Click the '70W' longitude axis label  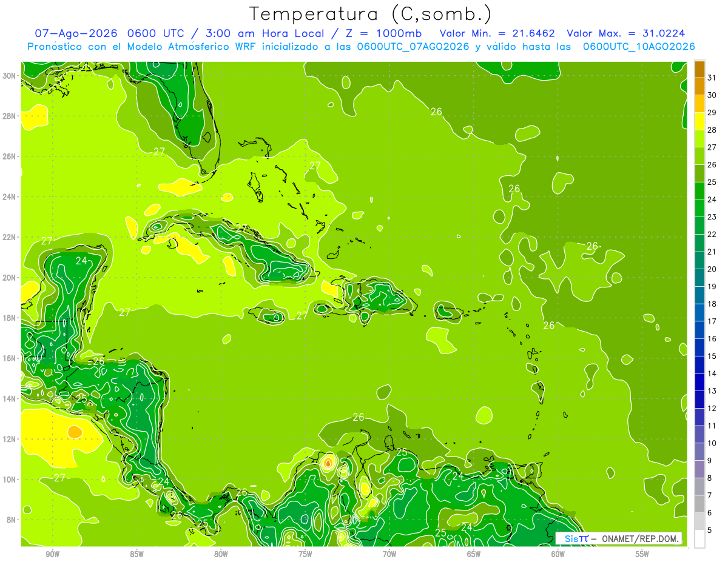click(x=389, y=554)
